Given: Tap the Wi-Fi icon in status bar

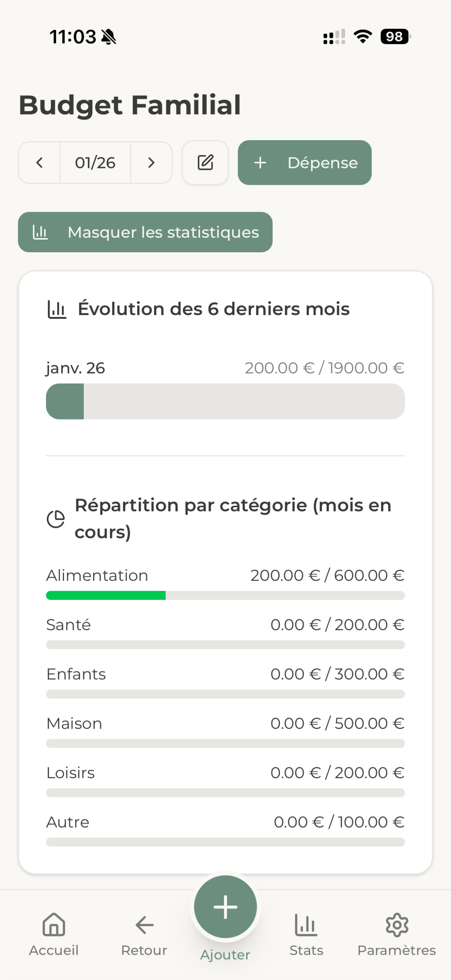Looking at the screenshot, I should coord(362,37).
